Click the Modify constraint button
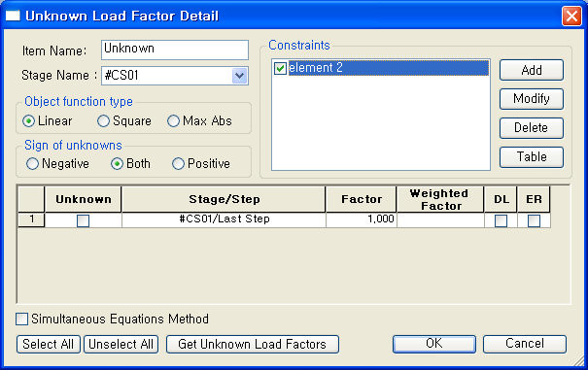The image size is (588, 370). pyautogui.click(x=532, y=99)
